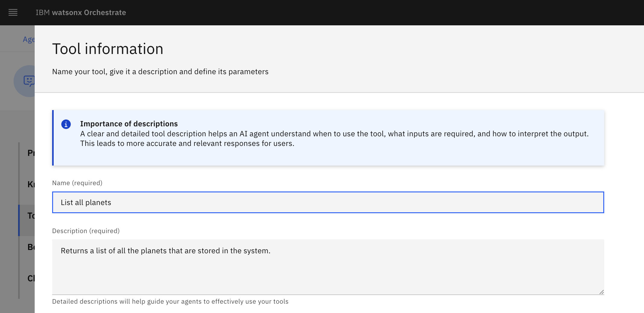Screen dimensions: 644x313
Task: Select the partially hidden 'Kn' sidebar item
Action: [31, 184]
